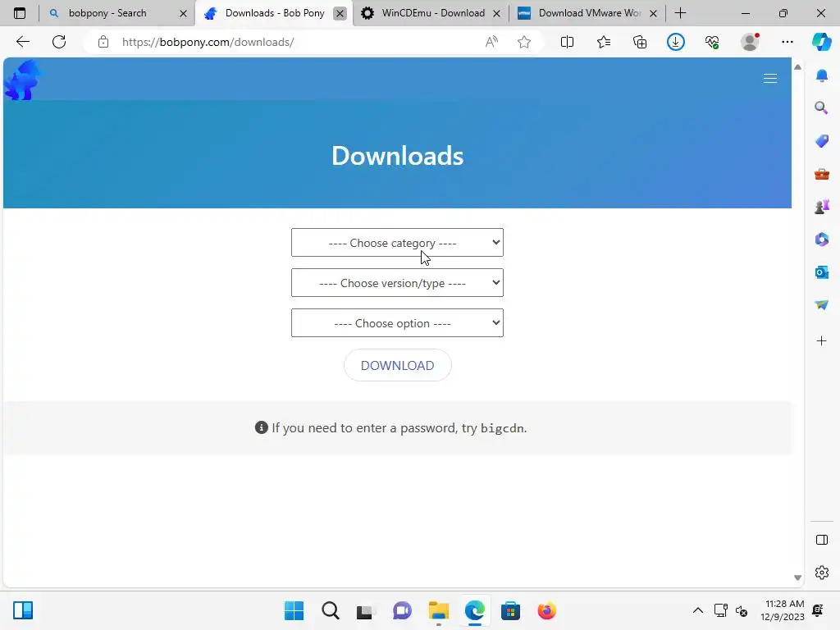This screenshot has height=630, width=840.
Task: Open Collections panel
Action: tap(640, 42)
